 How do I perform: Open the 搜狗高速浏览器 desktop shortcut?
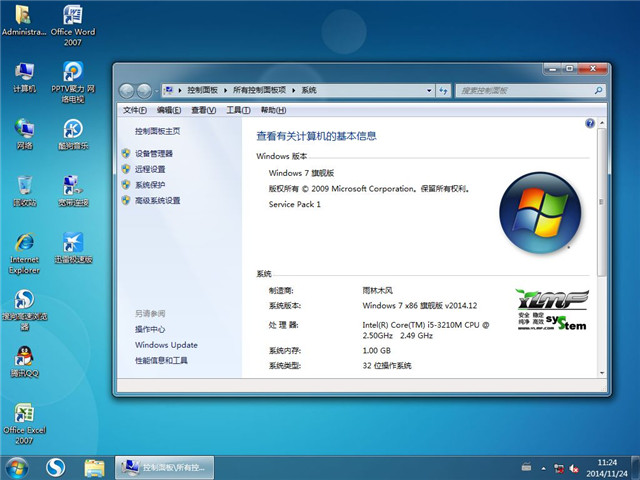pos(24,310)
